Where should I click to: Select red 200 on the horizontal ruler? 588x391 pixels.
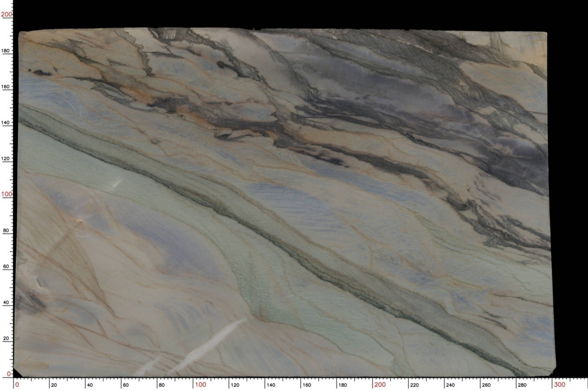pyautogui.click(x=380, y=385)
